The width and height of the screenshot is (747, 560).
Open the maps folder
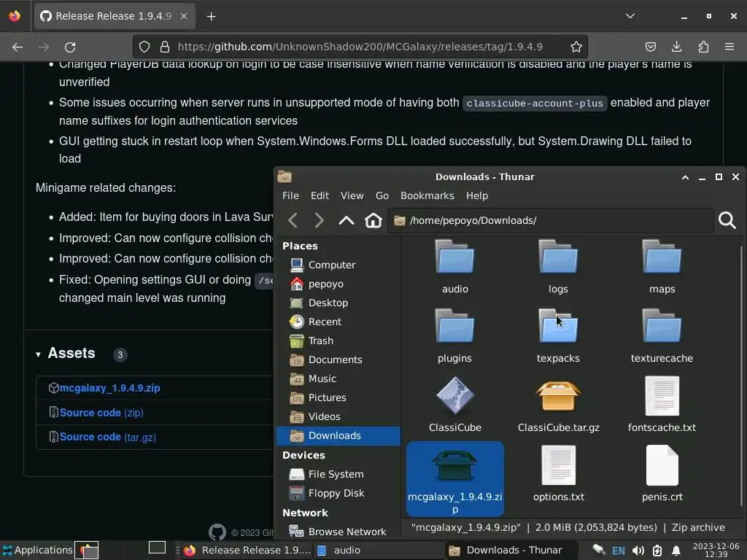point(662,267)
